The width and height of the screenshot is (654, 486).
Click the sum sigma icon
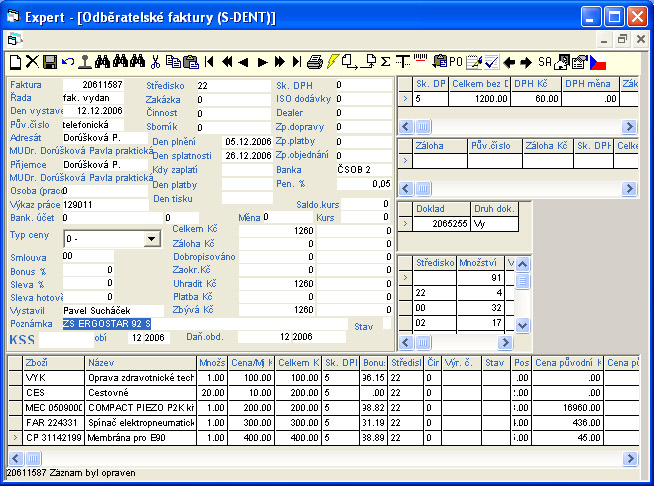pos(386,62)
